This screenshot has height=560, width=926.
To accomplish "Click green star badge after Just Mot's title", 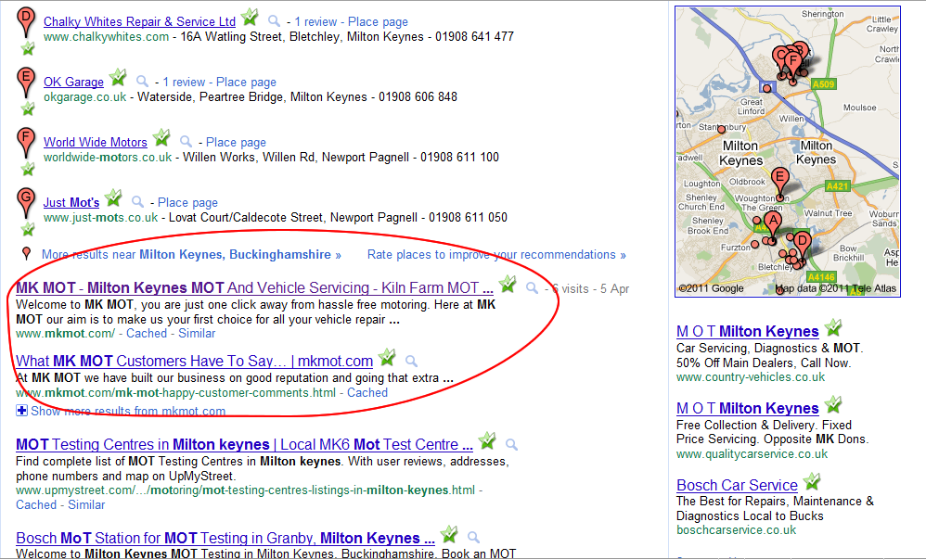I will coord(113,197).
